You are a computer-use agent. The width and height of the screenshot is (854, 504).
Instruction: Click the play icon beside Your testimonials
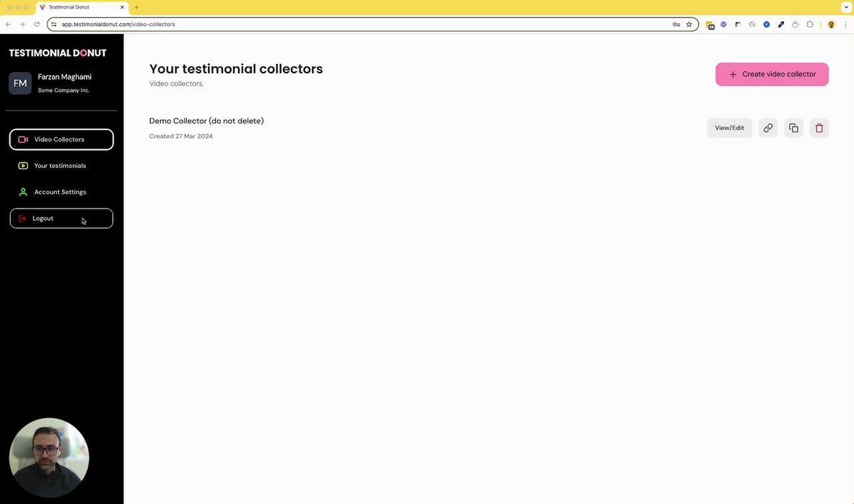(x=23, y=165)
